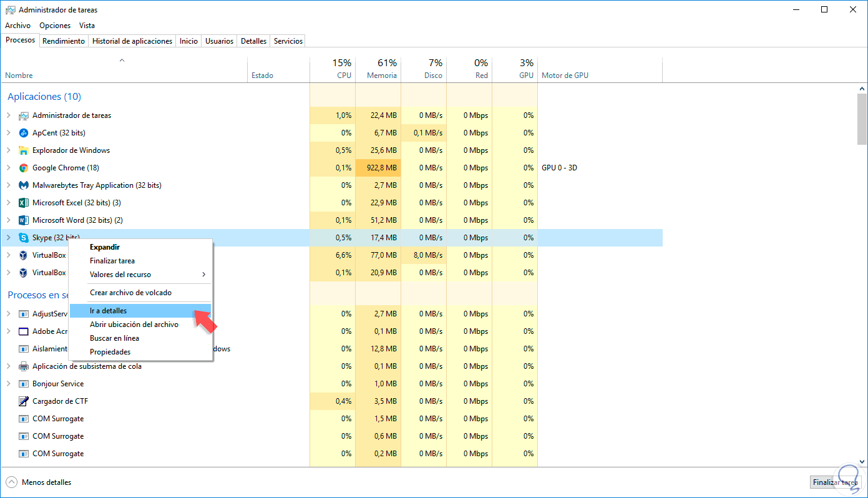This screenshot has height=498, width=868.
Task: Select the Explorador de Windows folder icon
Action: coord(24,150)
